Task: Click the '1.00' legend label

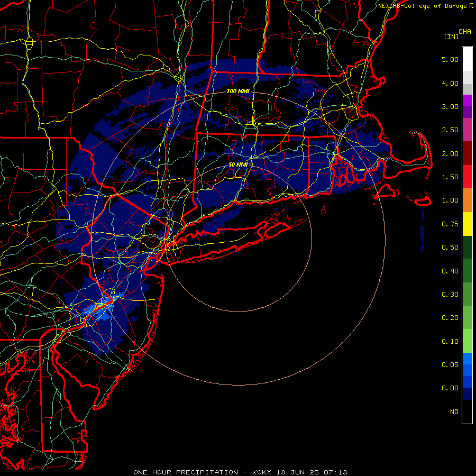Action: 450,200
